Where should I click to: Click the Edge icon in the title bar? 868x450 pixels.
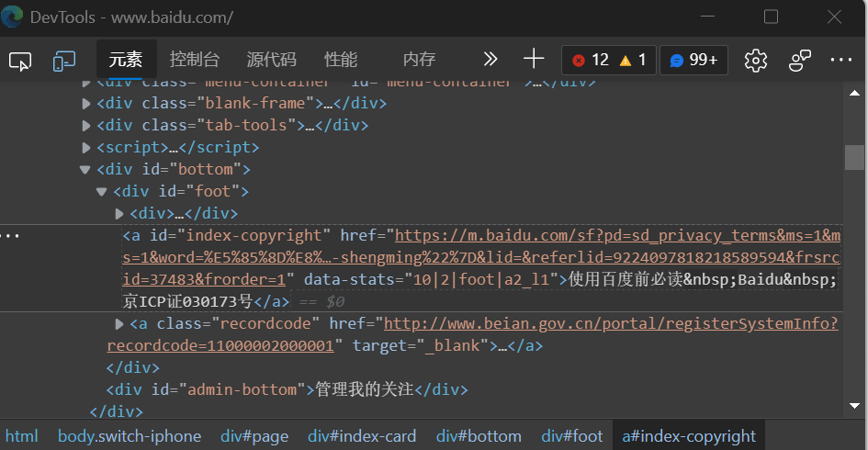point(12,17)
